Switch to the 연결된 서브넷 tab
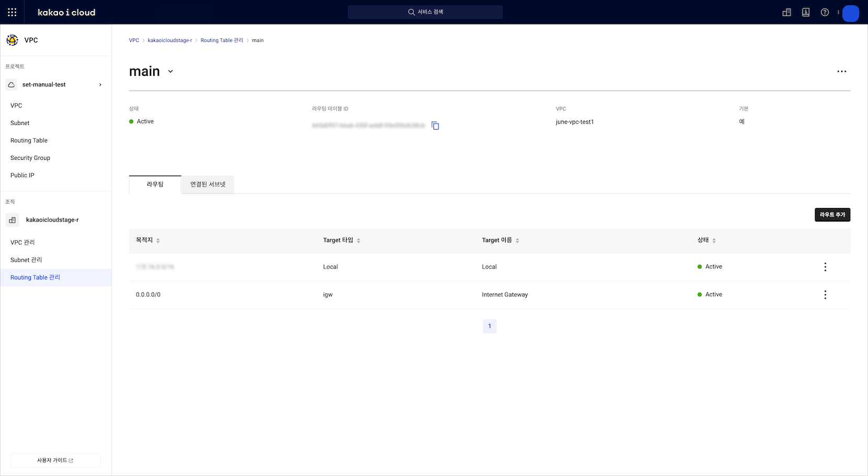This screenshot has width=868, height=476. (x=208, y=184)
